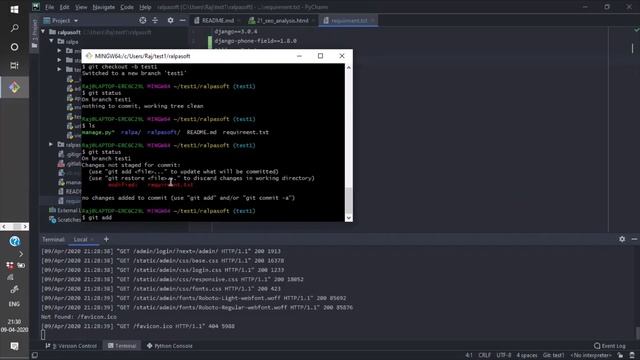Open Task View from the taskbar
This screenshot has width=640, height=360.
14,65
